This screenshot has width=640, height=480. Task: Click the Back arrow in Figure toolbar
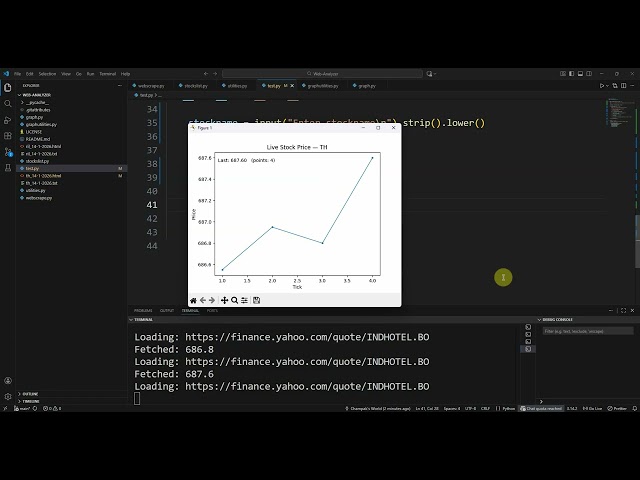pos(203,300)
